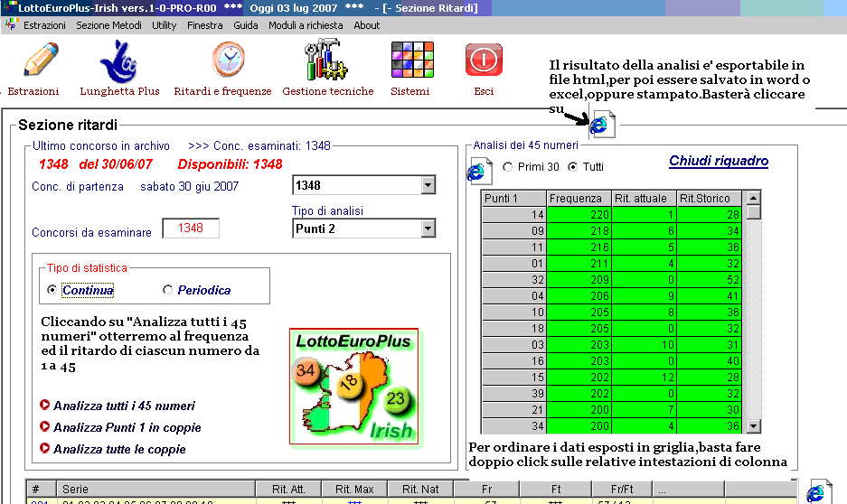The image size is (847, 504).
Task: Click the Rit.Storico column header
Action: 710,198
